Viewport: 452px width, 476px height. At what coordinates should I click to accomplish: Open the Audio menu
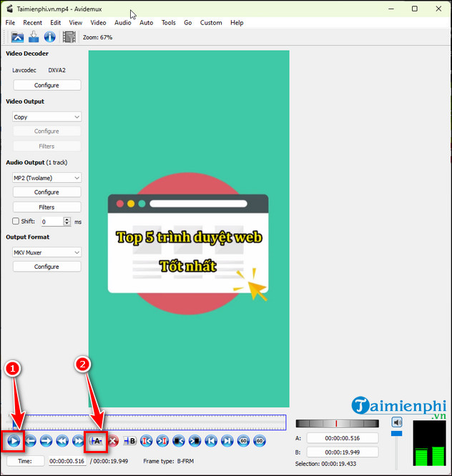[x=123, y=22]
